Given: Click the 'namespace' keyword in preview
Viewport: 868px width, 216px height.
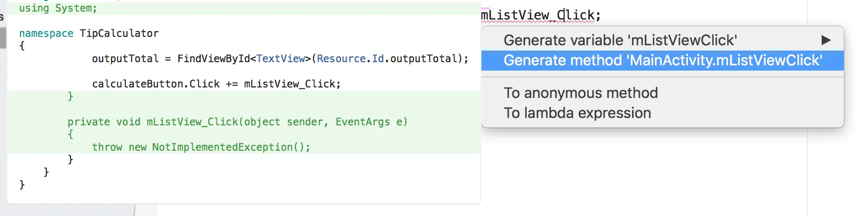Looking at the screenshot, I should (46, 33).
